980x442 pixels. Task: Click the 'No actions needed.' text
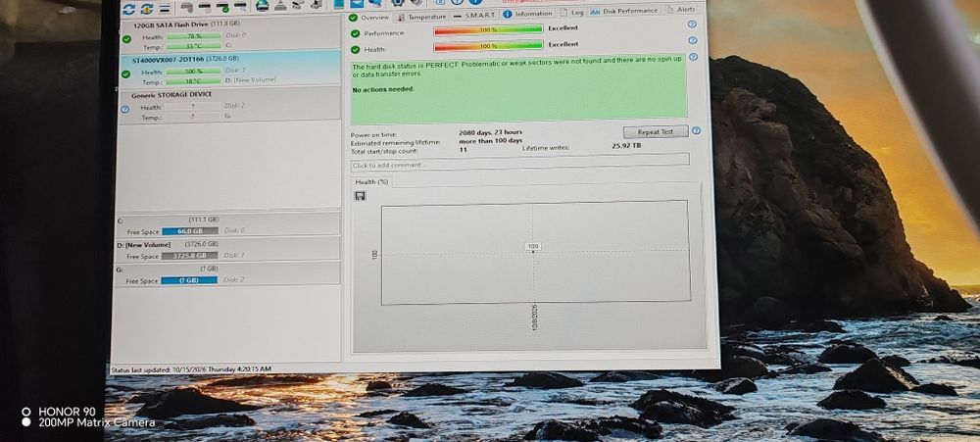(383, 89)
